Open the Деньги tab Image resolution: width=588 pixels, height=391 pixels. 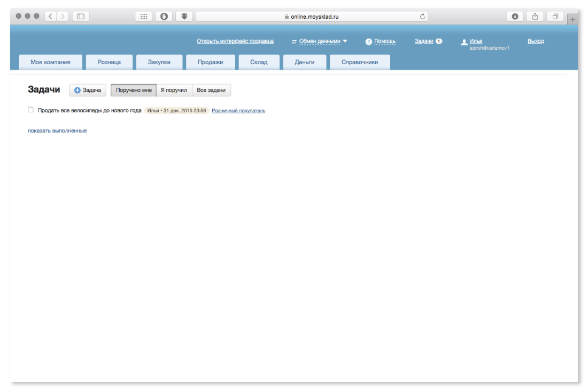[305, 62]
